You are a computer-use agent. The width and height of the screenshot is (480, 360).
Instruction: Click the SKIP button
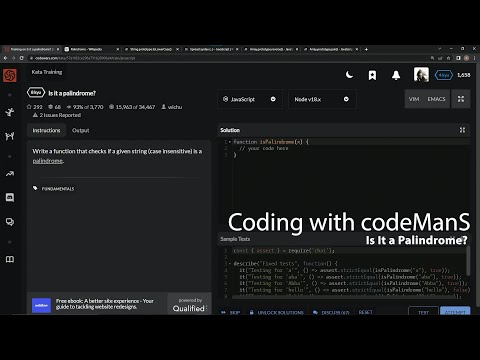click(x=230, y=313)
